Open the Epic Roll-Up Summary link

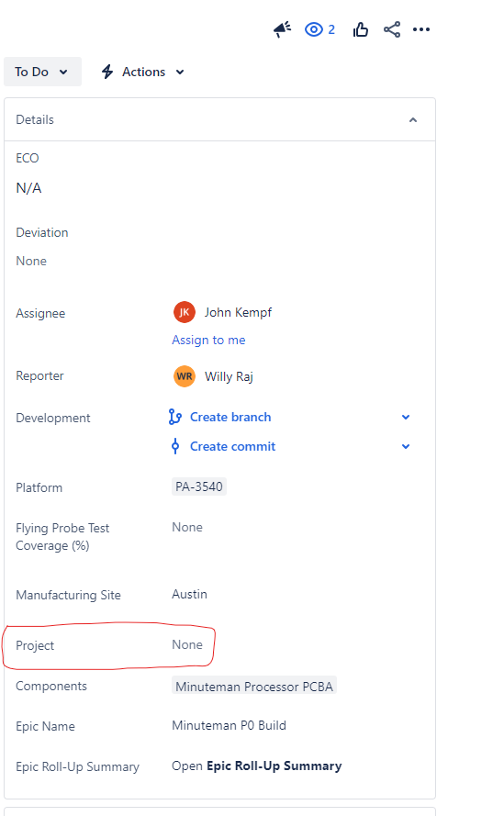(274, 766)
